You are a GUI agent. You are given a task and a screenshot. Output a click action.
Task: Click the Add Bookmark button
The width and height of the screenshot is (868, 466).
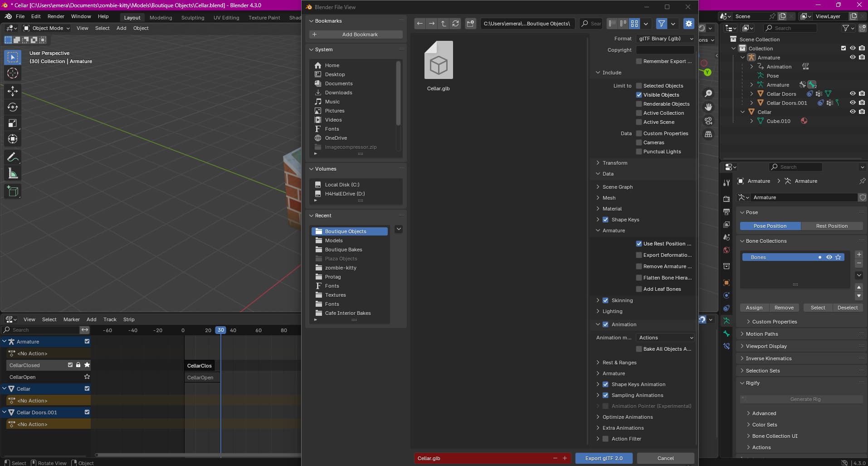(356, 34)
